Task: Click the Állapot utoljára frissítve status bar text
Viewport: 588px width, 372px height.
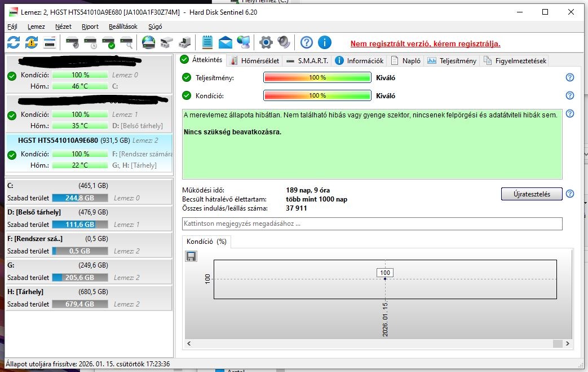Action: pyautogui.click(x=88, y=364)
